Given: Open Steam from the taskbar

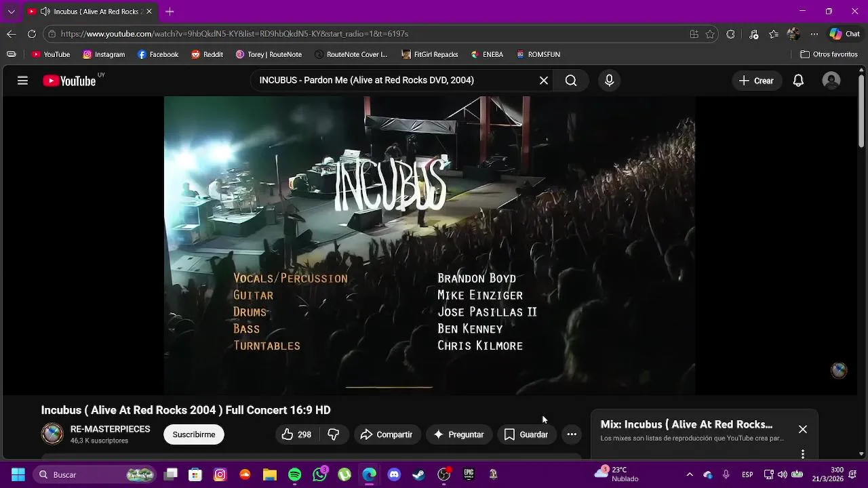Looking at the screenshot, I should click(x=419, y=474).
